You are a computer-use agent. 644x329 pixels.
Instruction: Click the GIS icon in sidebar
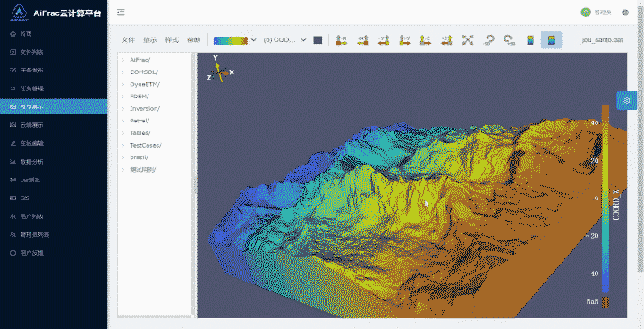pyautogui.click(x=13, y=198)
